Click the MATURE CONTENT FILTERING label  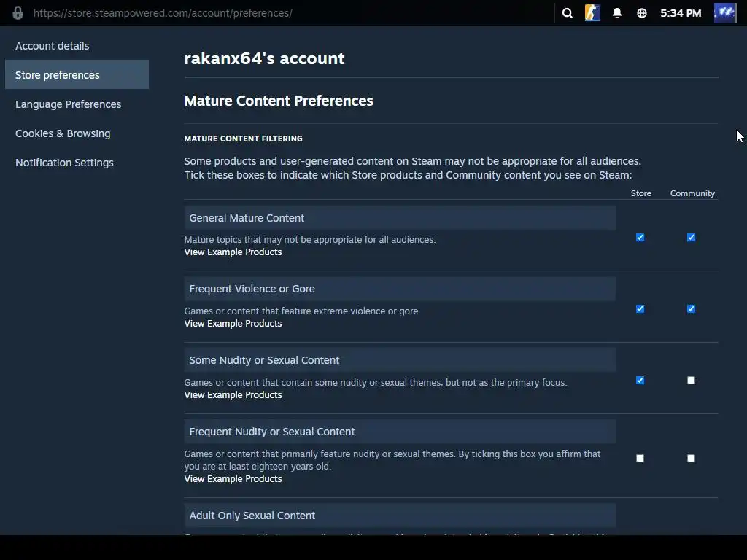(x=243, y=139)
